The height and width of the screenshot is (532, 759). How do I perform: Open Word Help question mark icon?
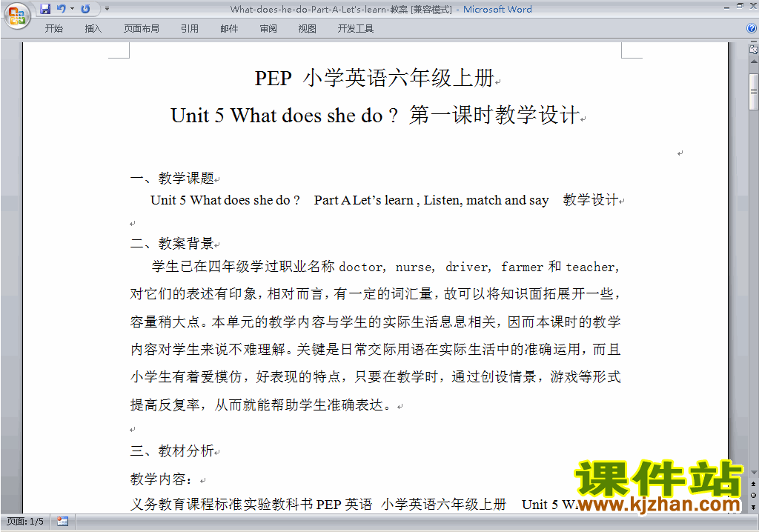752,29
